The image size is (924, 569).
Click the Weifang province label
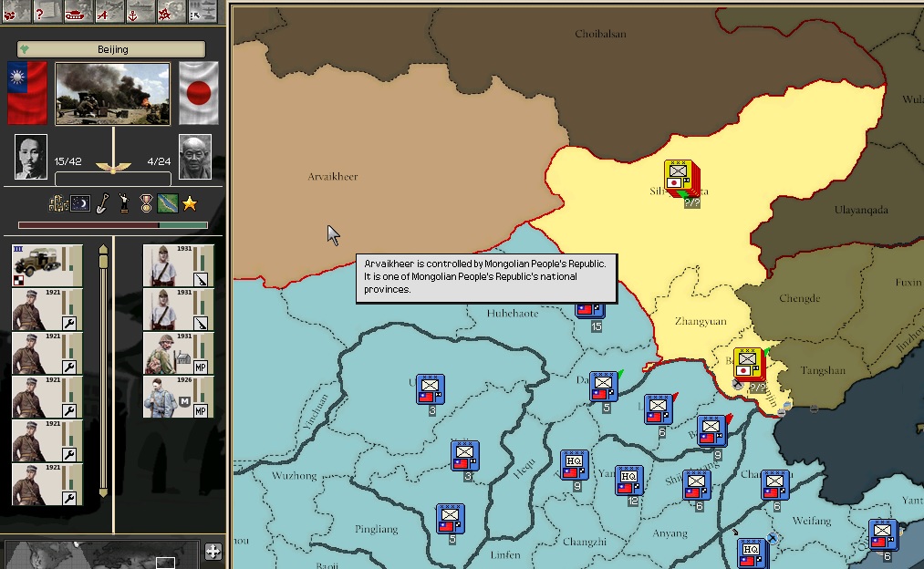812,521
